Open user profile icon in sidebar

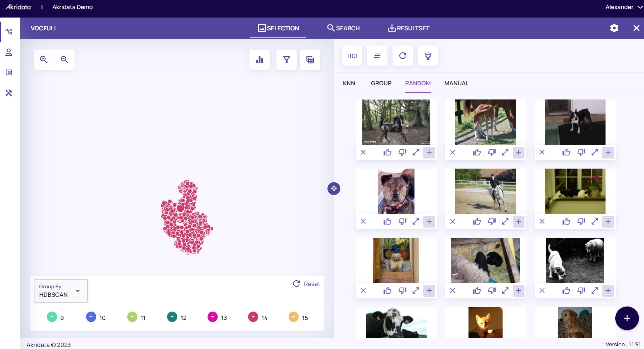click(9, 52)
